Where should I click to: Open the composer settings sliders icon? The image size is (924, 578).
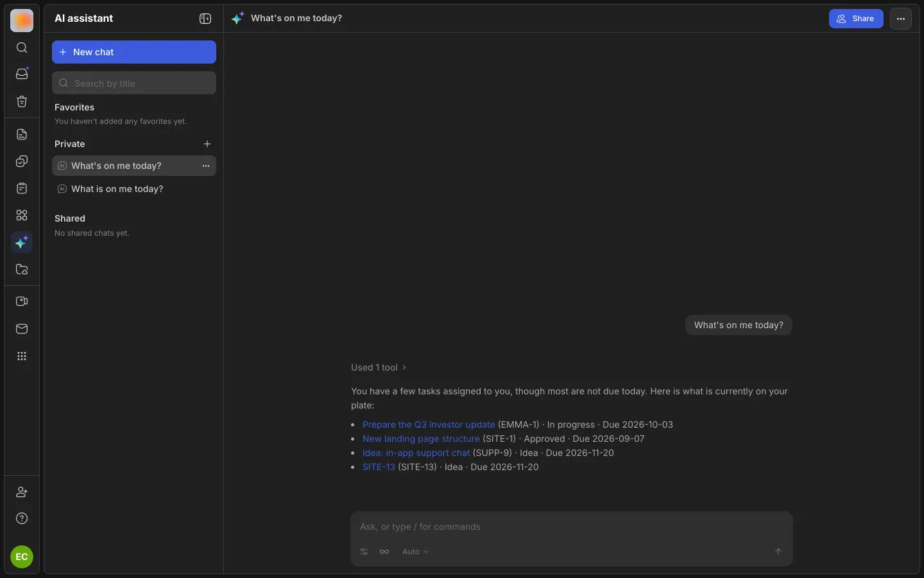(x=364, y=552)
